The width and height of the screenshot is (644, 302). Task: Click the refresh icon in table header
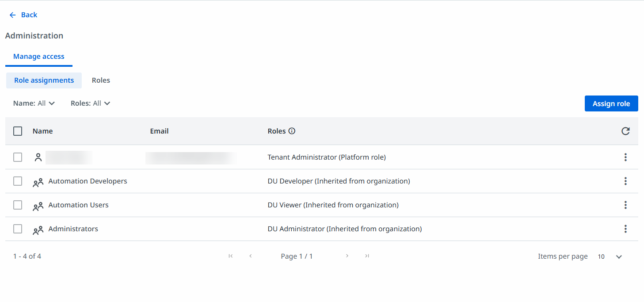pyautogui.click(x=625, y=131)
